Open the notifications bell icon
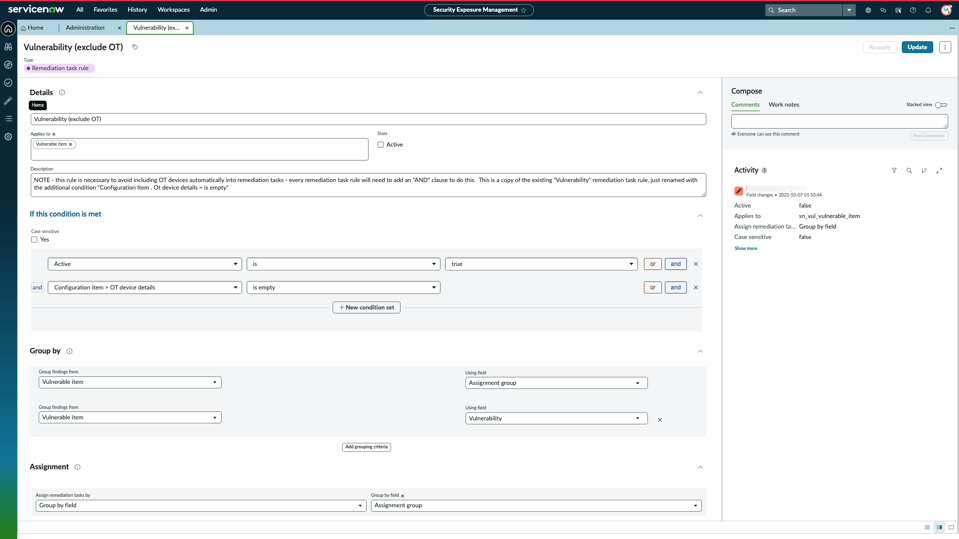This screenshot has height=539, width=959. (x=928, y=10)
